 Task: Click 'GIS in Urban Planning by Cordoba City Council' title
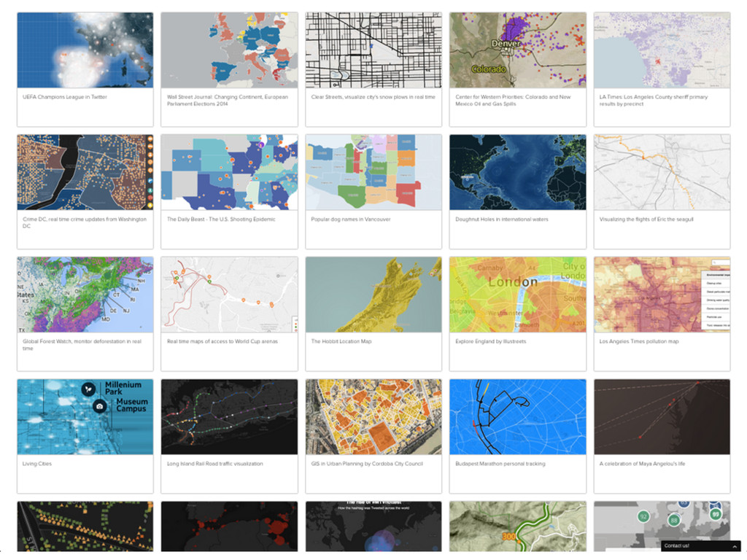[x=367, y=464]
